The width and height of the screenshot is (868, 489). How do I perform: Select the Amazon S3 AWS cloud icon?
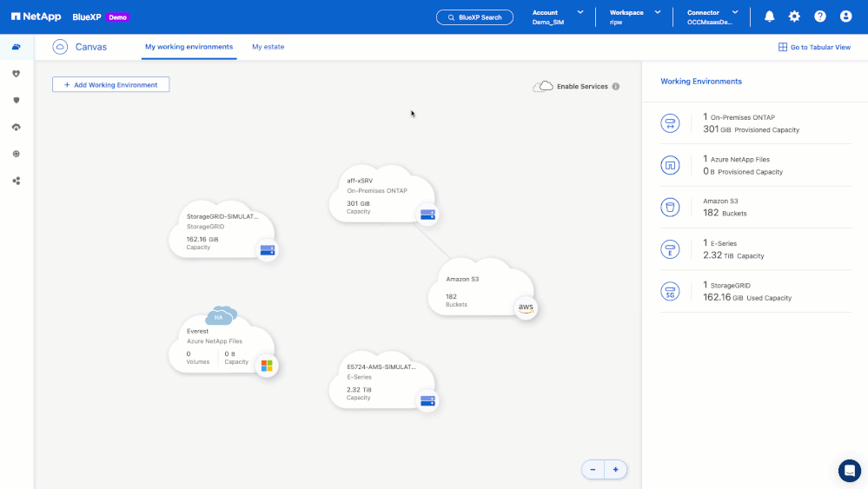[x=526, y=307]
